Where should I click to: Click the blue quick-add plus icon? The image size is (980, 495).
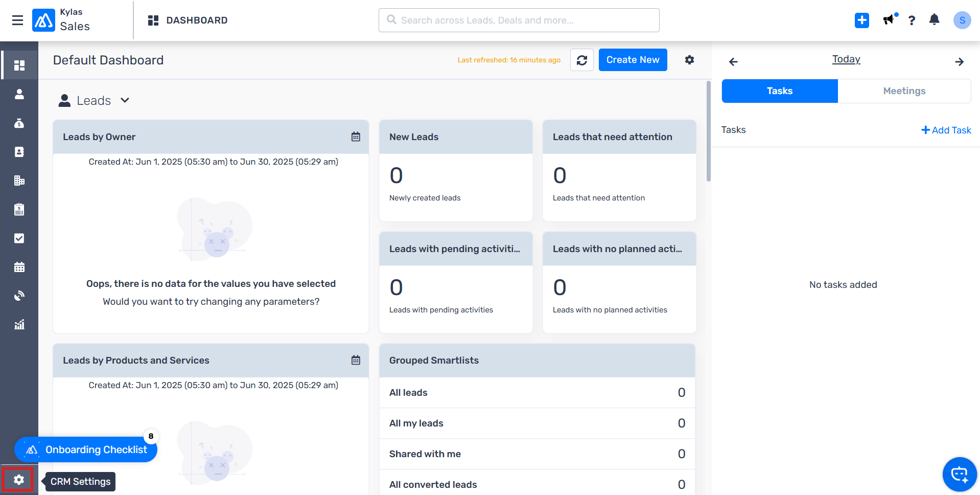point(862,20)
